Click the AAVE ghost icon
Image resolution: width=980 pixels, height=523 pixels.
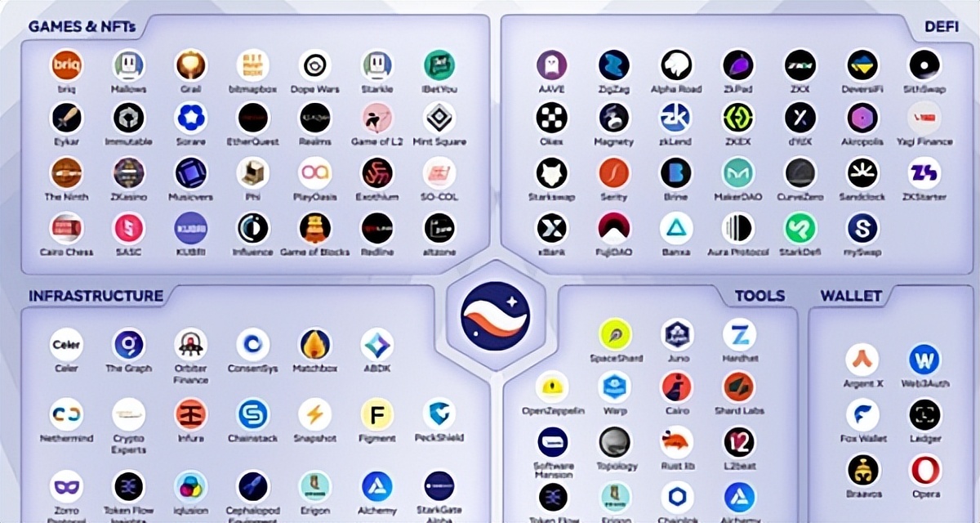552,65
